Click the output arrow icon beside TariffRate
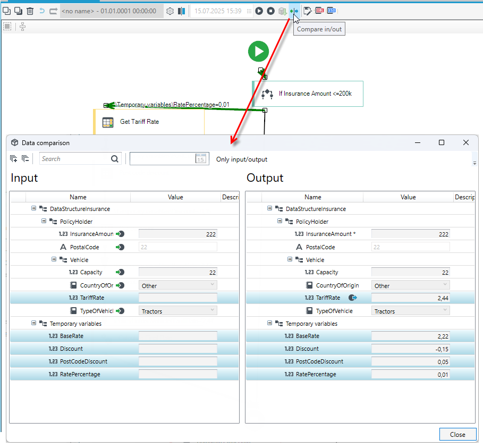 [353, 298]
